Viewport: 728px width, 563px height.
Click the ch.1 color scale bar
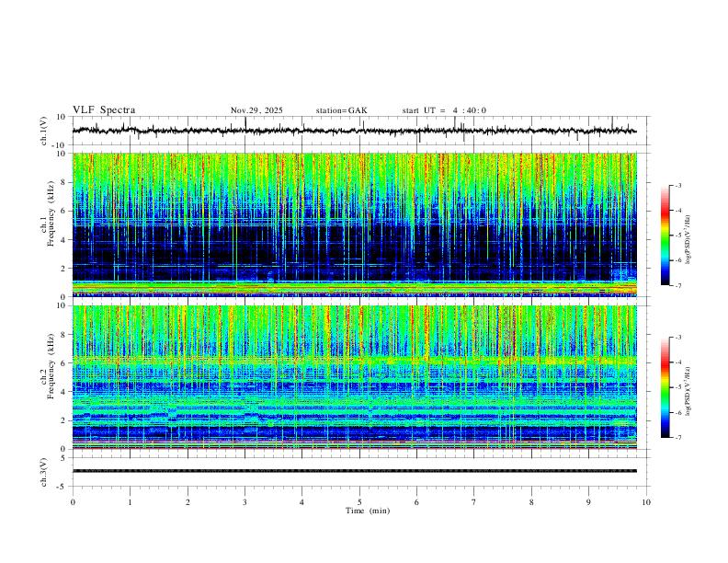pyautogui.click(x=665, y=236)
